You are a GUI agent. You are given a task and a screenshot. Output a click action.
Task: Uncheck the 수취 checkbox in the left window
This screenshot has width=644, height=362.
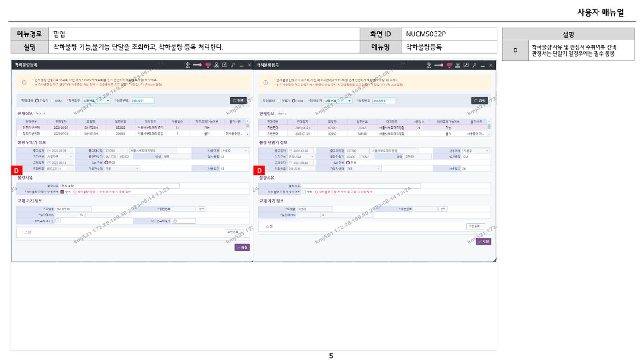point(62,192)
